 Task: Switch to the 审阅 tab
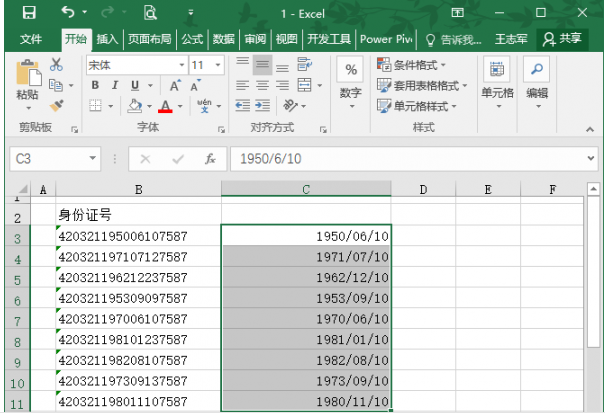click(x=255, y=39)
